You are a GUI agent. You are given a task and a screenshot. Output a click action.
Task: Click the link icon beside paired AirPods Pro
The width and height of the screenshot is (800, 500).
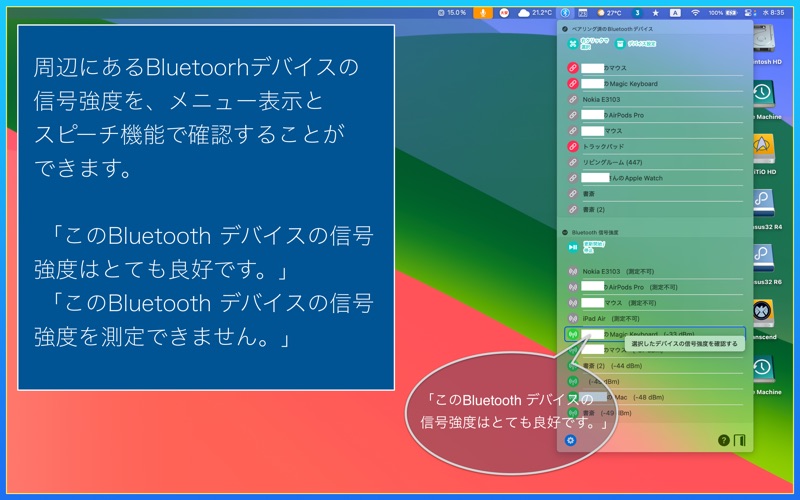(x=572, y=115)
